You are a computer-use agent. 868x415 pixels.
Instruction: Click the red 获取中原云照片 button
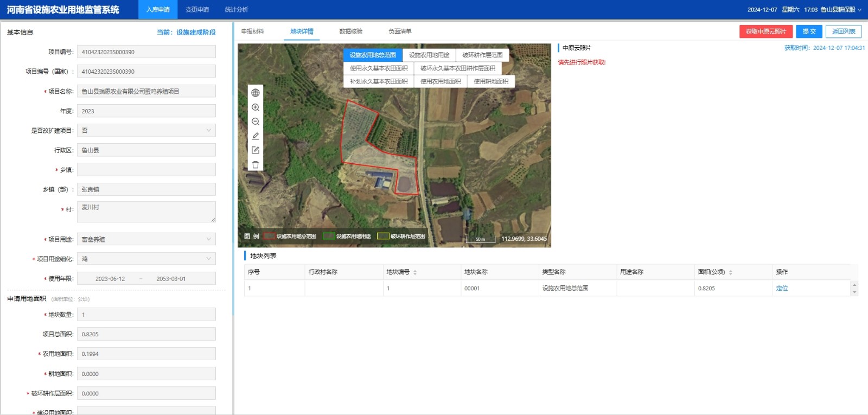tap(765, 31)
